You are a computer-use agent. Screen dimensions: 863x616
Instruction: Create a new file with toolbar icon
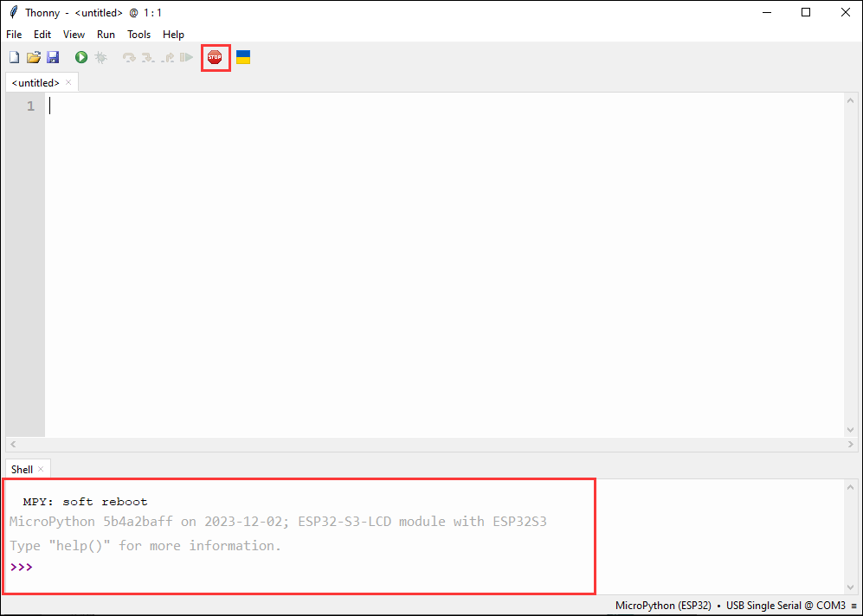click(x=14, y=58)
